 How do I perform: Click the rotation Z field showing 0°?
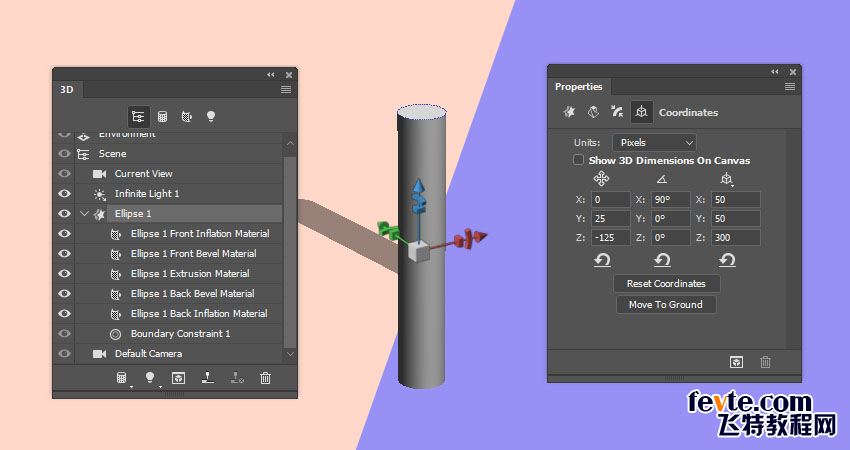pos(671,237)
